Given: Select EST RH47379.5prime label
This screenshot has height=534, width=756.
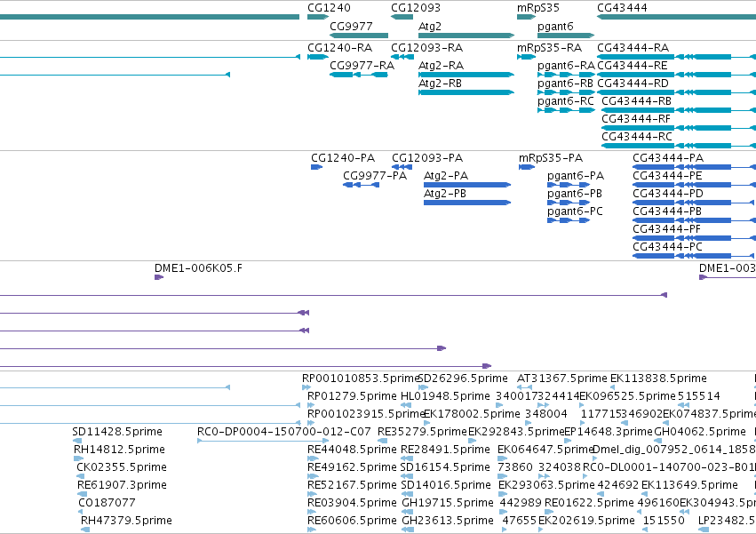Looking at the screenshot, I should click(x=126, y=521).
